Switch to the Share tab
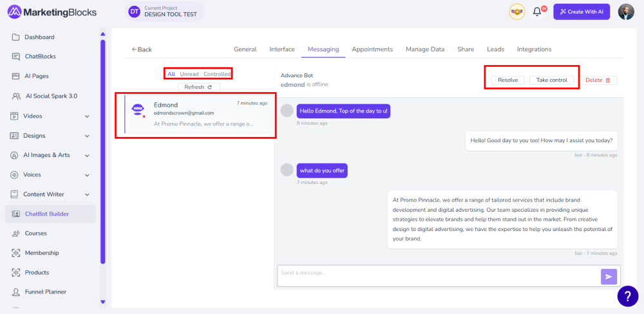 point(466,50)
